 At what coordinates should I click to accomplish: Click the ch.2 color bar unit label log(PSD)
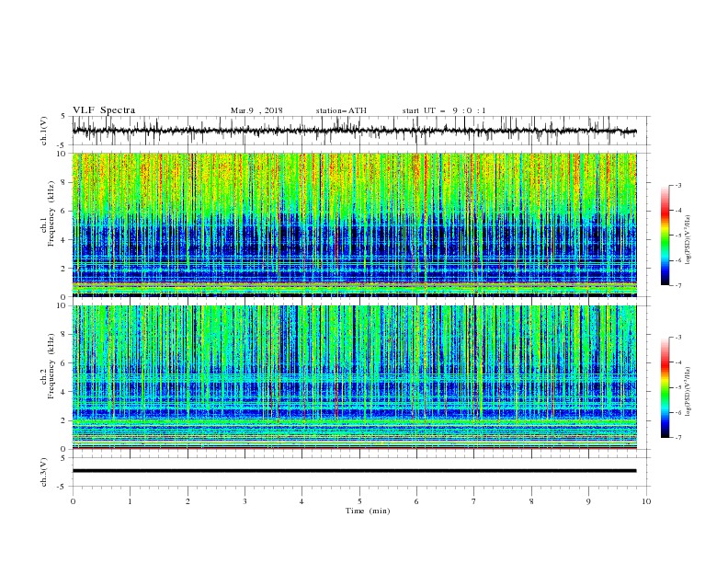[688, 392]
